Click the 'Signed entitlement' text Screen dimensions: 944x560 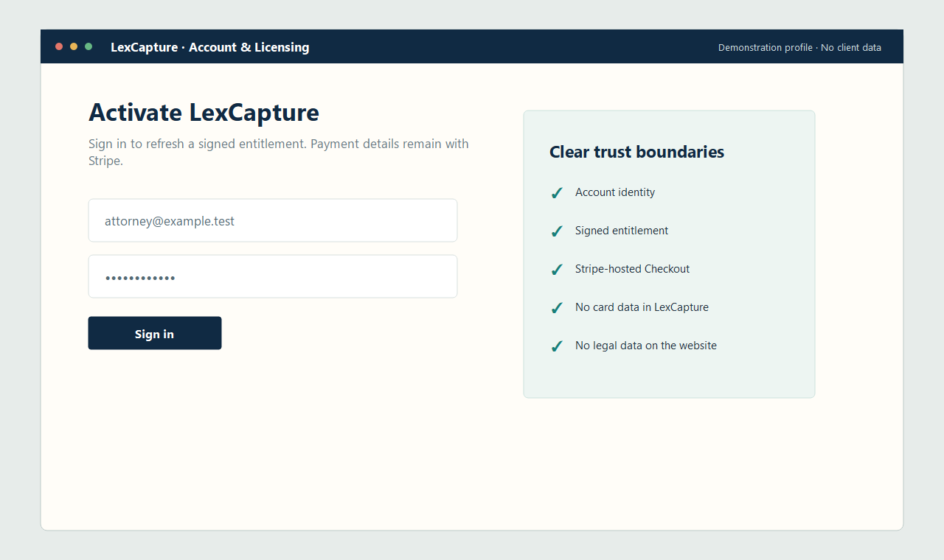pyautogui.click(x=622, y=231)
